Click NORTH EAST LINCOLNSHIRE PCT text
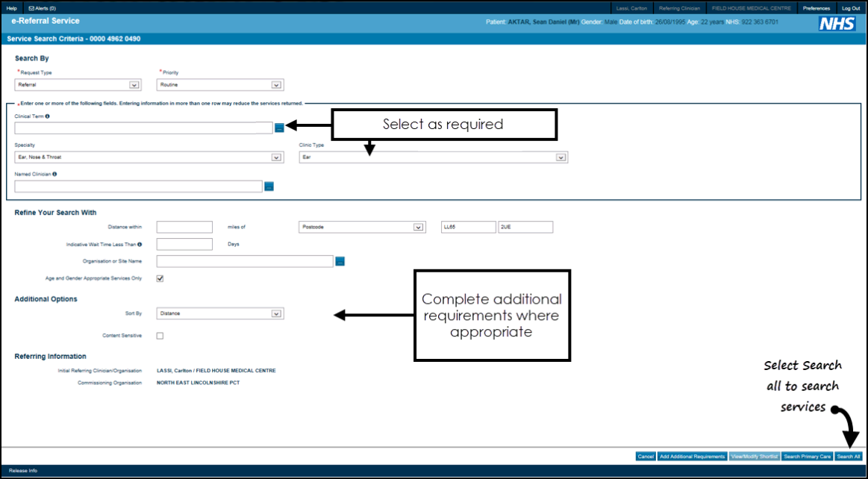The width and height of the screenshot is (868, 479). pos(199,383)
